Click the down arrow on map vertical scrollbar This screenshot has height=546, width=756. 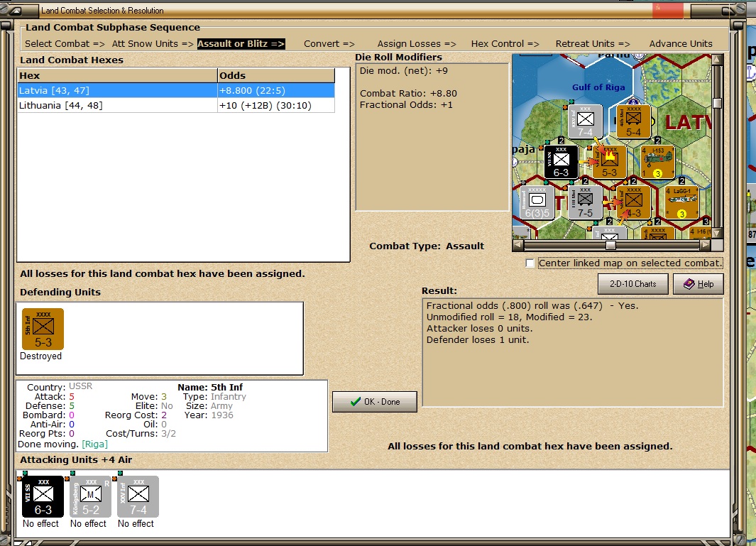717,234
